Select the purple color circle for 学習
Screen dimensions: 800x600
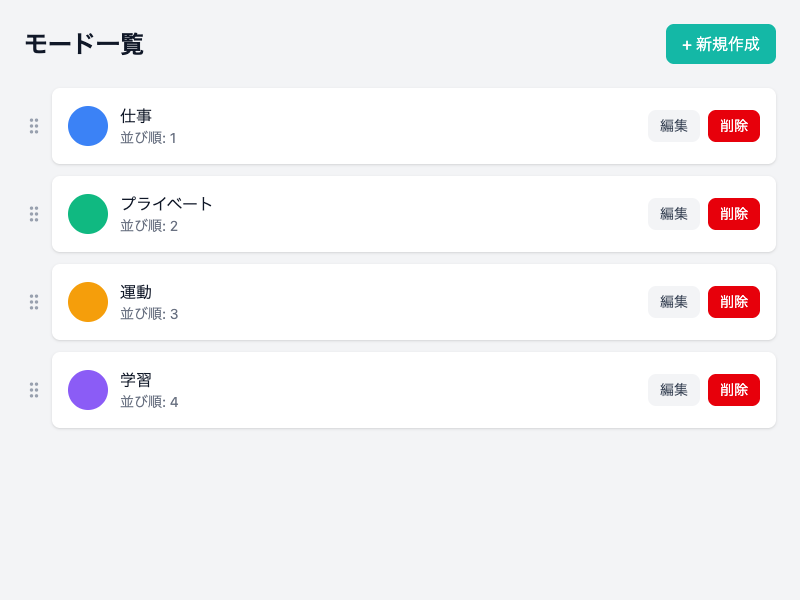(88, 390)
